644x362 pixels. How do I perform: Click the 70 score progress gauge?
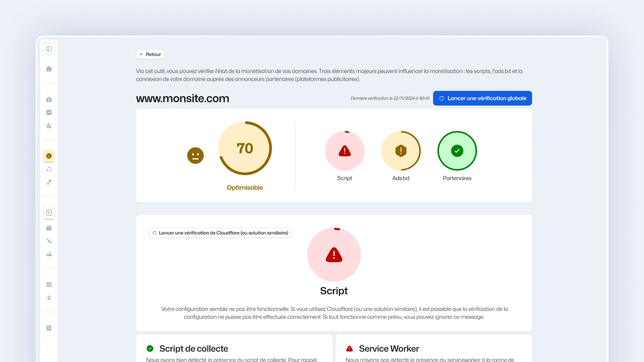245,148
